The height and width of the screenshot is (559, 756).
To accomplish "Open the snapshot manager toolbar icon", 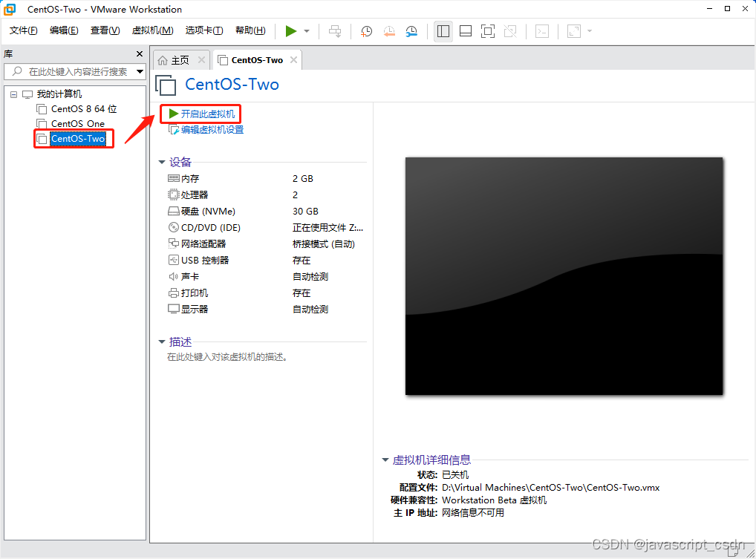I will [x=411, y=31].
